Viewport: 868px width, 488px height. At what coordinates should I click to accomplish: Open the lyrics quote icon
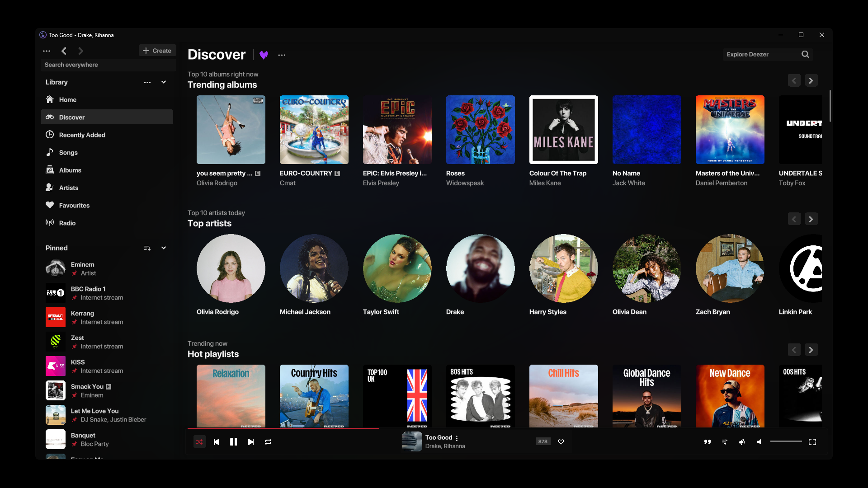(708, 442)
